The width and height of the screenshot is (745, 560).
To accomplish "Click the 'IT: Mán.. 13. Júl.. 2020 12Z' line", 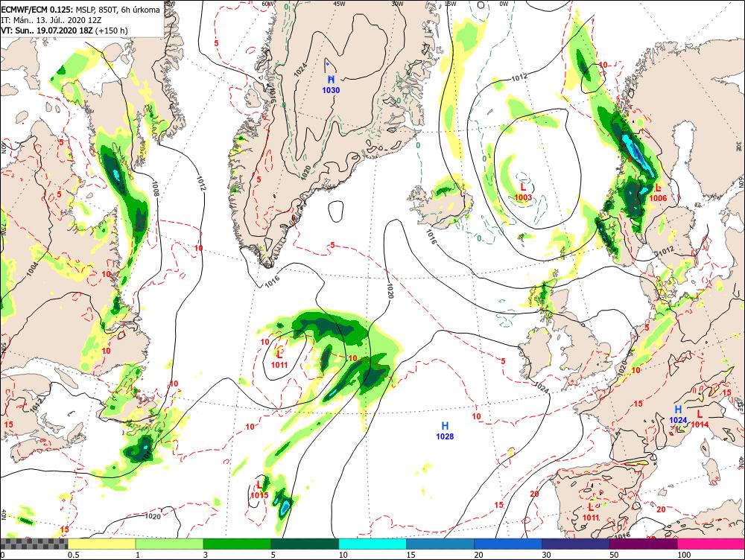I will pyautogui.click(x=53, y=20).
